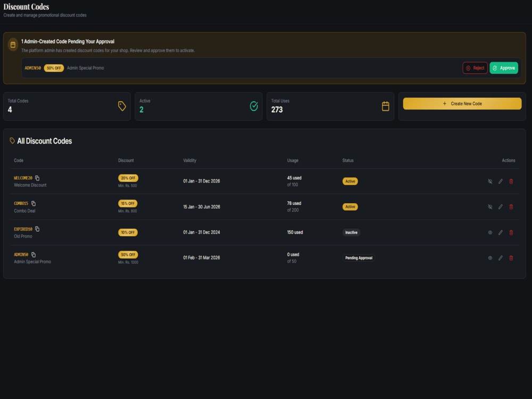Select the COMBO15 code text
The width and height of the screenshot is (532, 399).
[21, 204]
